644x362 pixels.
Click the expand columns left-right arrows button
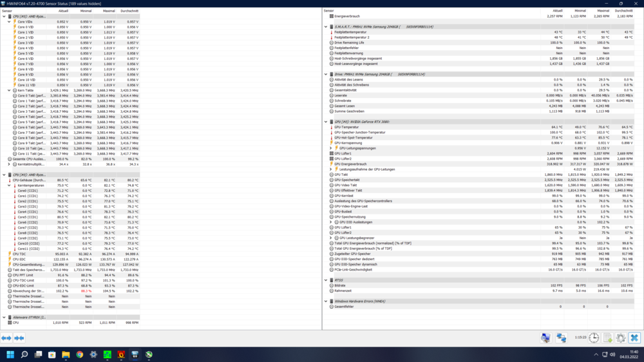[6, 338]
